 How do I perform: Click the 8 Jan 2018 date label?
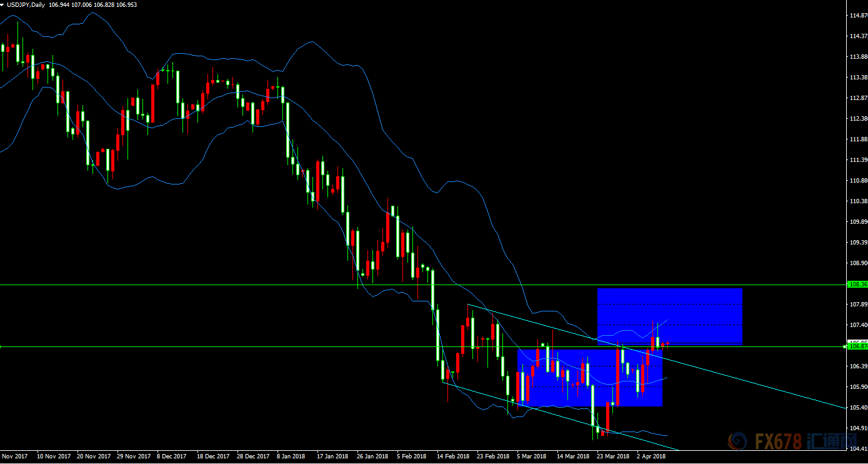point(291,456)
